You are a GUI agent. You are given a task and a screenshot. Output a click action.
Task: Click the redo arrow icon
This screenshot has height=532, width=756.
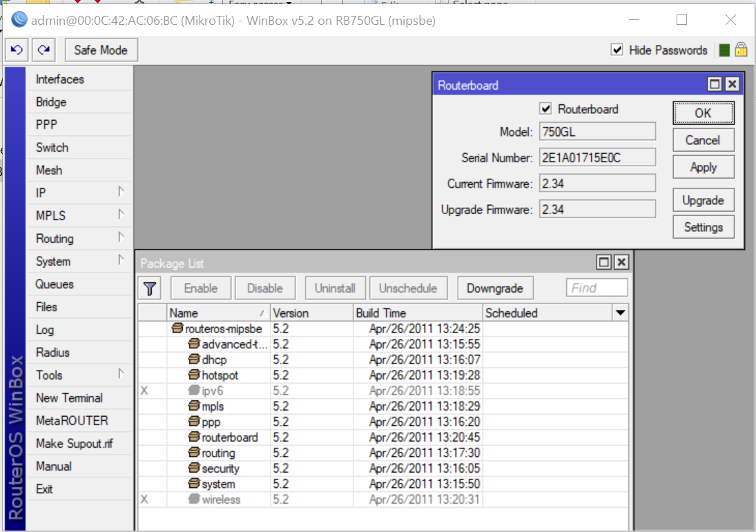(43, 50)
